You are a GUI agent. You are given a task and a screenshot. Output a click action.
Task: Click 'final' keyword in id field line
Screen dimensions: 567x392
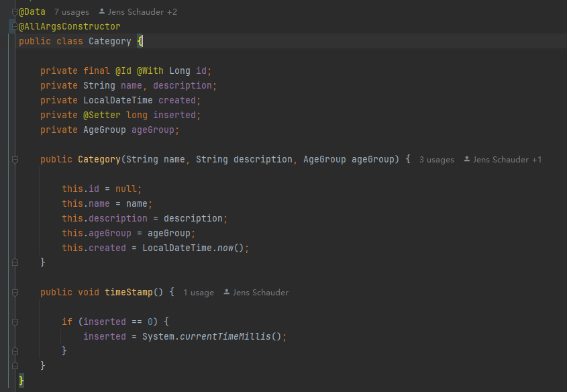pos(97,70)
